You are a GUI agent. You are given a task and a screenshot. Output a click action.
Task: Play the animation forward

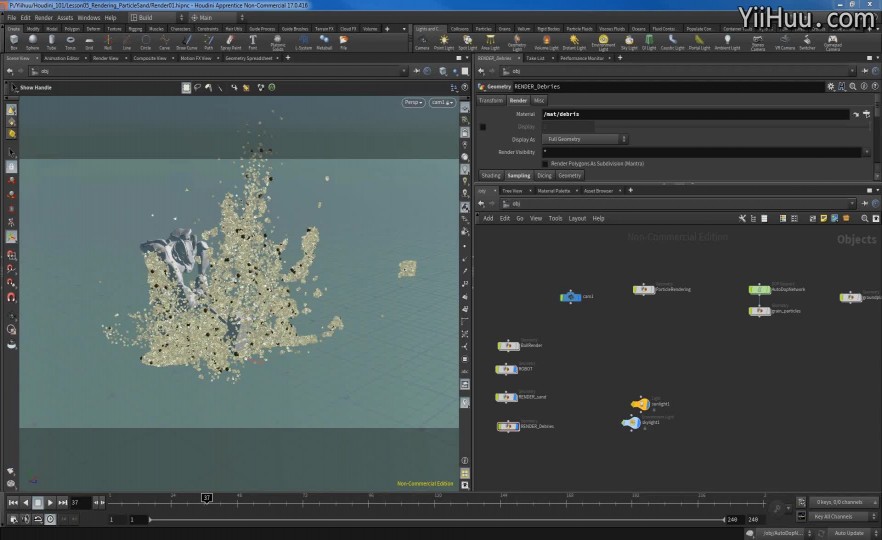point(50,502)
